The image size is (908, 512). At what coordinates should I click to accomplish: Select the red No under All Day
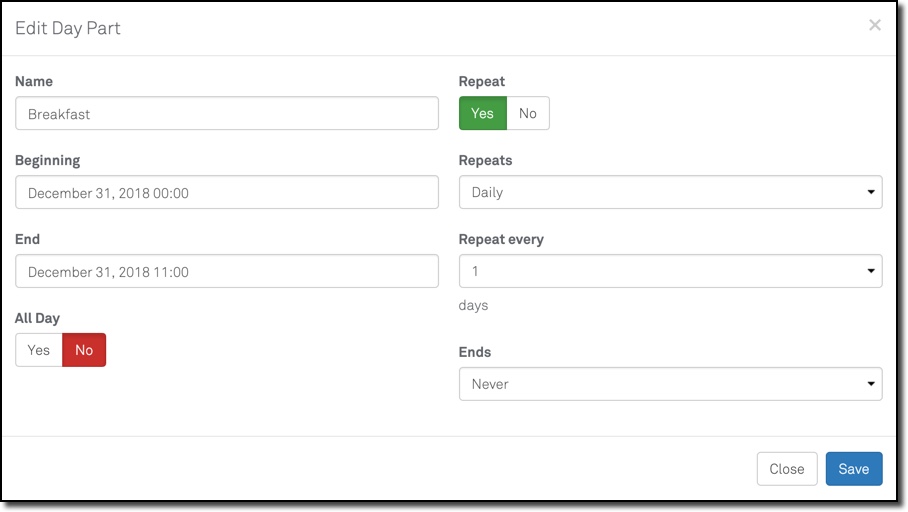click(84, 350)
